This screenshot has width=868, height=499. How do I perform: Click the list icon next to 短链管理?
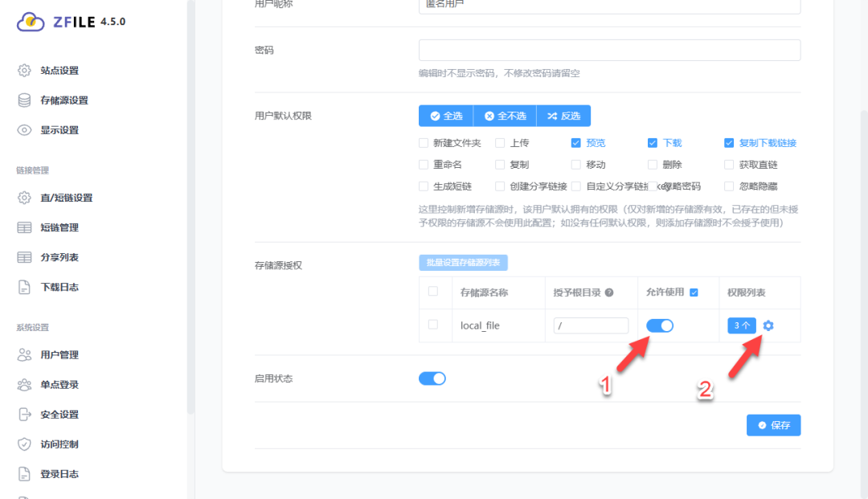(23, 227)
